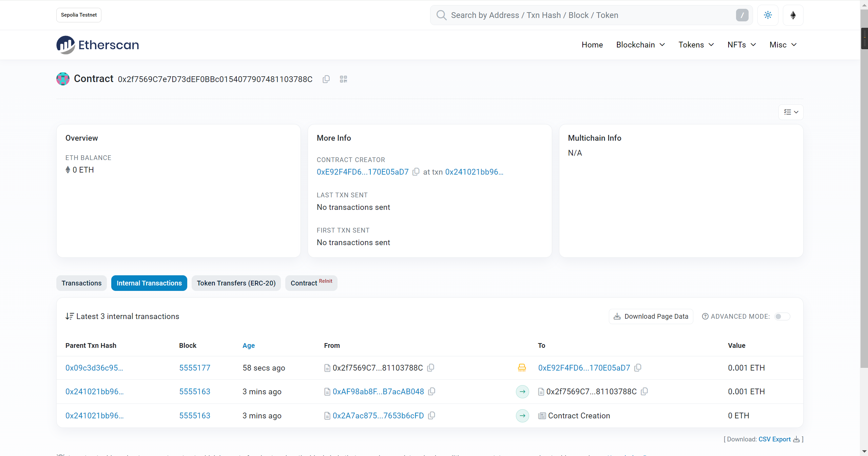Click the '0 ETH' value in the last row
This screenshot has height=456, width=868.
tap(738, 416)
